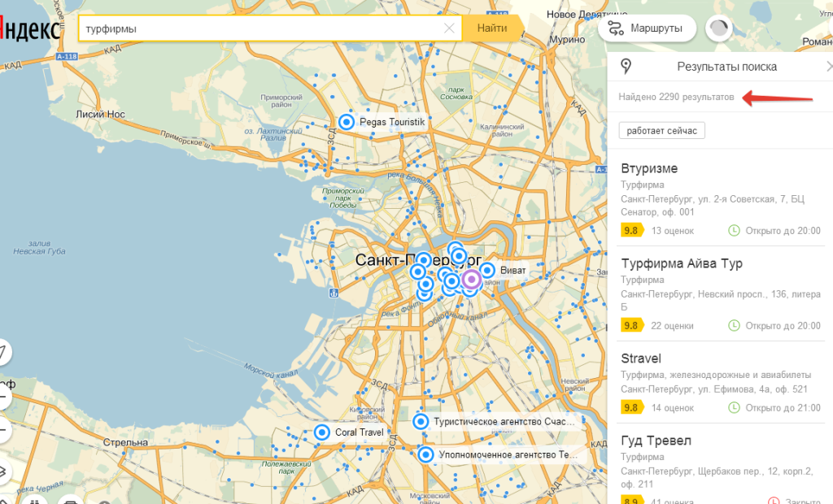Open the Маршруты routes button
The image size is (833, 504).
647,28
